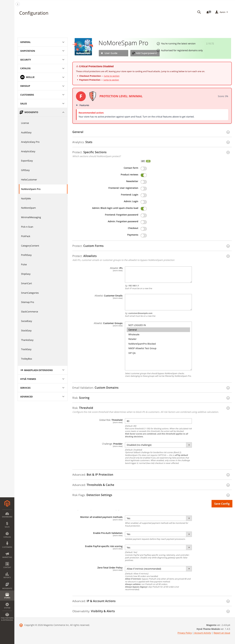235x644 pixels.
Task: Expand Advanced: Bot & IP Protection
Action: coord(152,475)
